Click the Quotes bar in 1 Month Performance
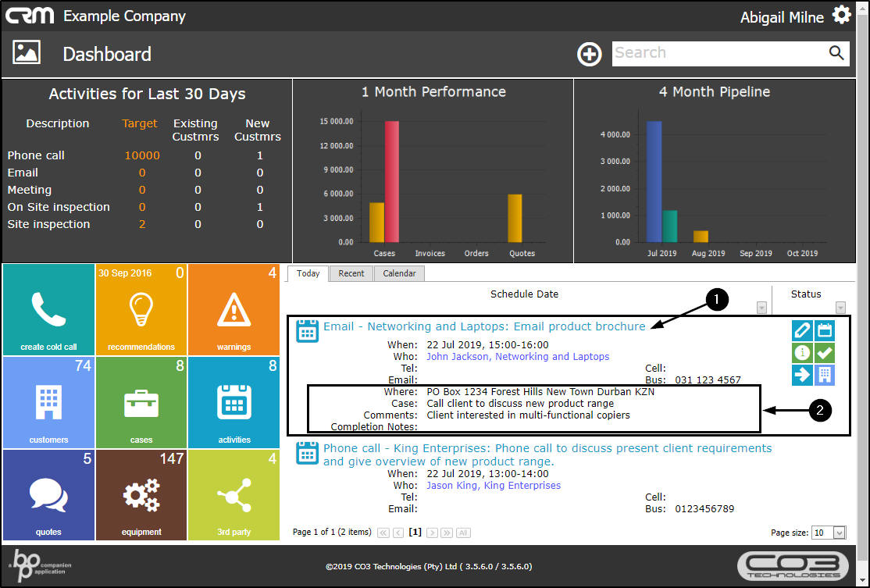870x588 pixels. (515, 219)
